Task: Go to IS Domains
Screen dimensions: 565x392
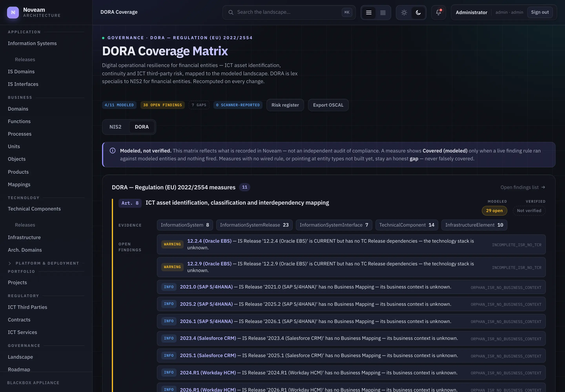Action: coord(21,72)
